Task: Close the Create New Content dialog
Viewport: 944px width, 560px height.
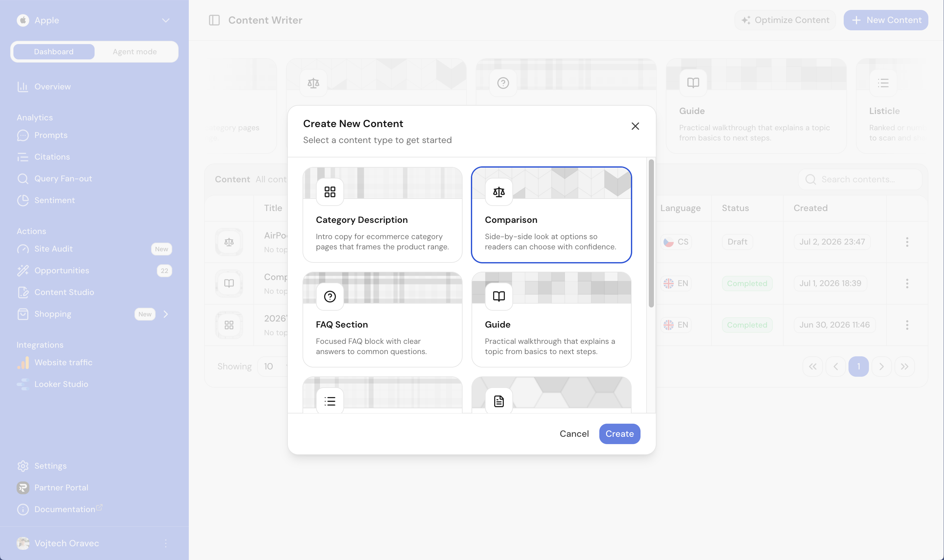Action: coord(635,126)
